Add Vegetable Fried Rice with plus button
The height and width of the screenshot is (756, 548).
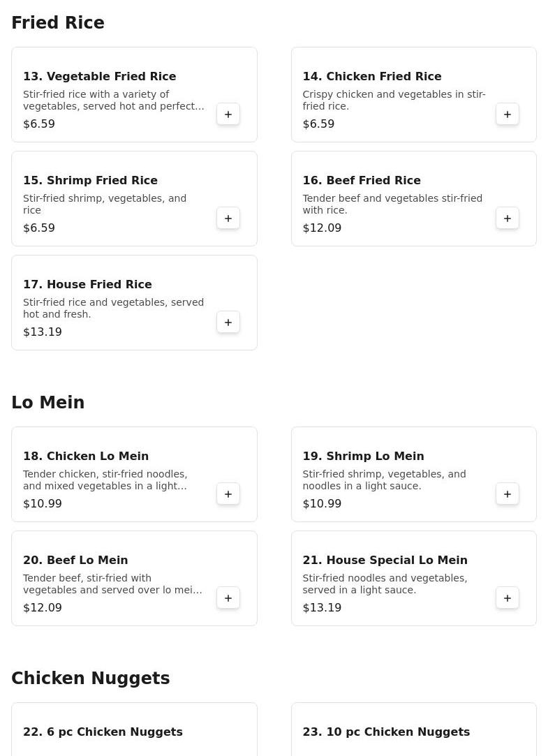tap(228, 114)
